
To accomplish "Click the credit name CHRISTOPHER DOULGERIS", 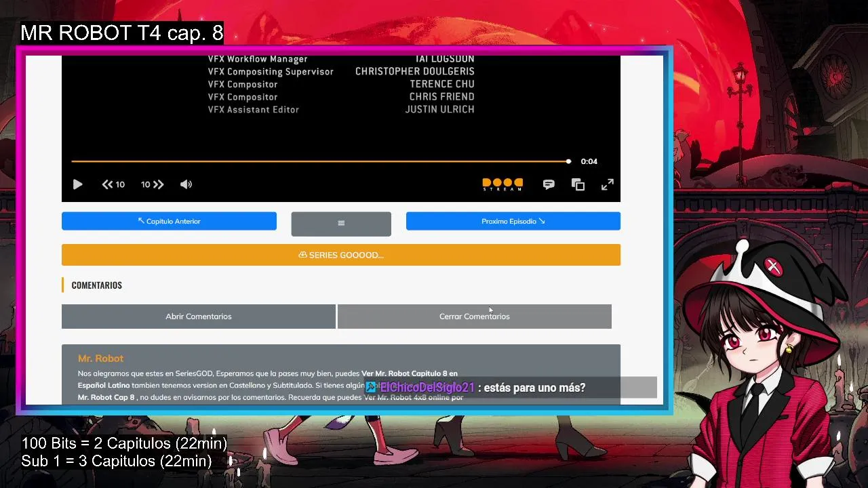I will point(415,71).
